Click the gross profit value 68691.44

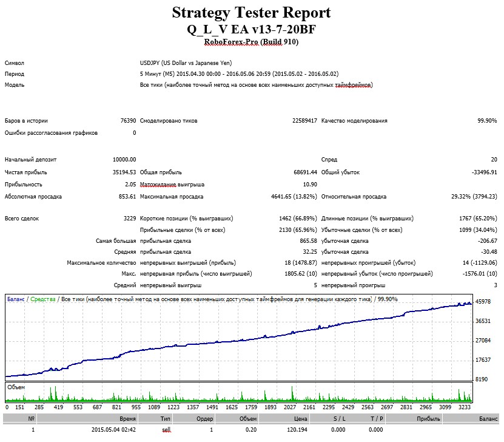point(305,172)
